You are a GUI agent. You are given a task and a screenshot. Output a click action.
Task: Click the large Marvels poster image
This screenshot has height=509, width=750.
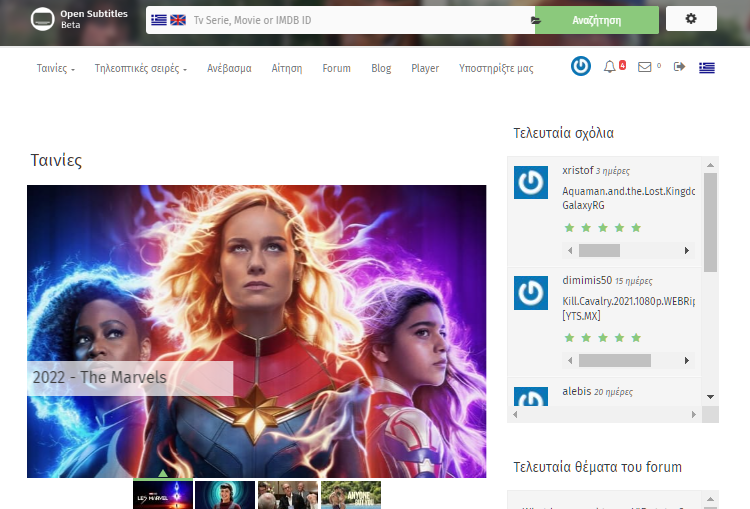256,331
